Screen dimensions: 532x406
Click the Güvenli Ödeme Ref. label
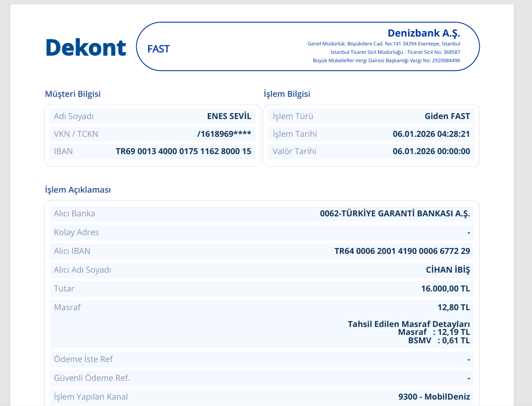tap(92, 378)
